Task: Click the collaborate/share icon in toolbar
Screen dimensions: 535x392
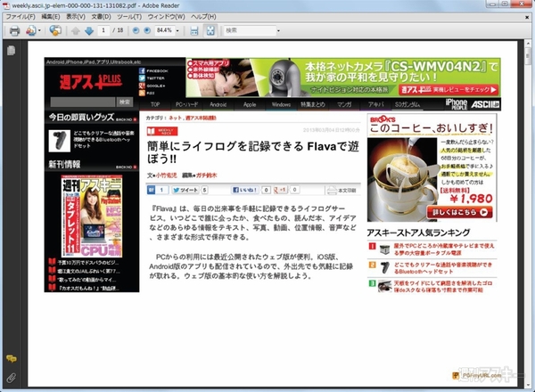Action: (55, 30)
